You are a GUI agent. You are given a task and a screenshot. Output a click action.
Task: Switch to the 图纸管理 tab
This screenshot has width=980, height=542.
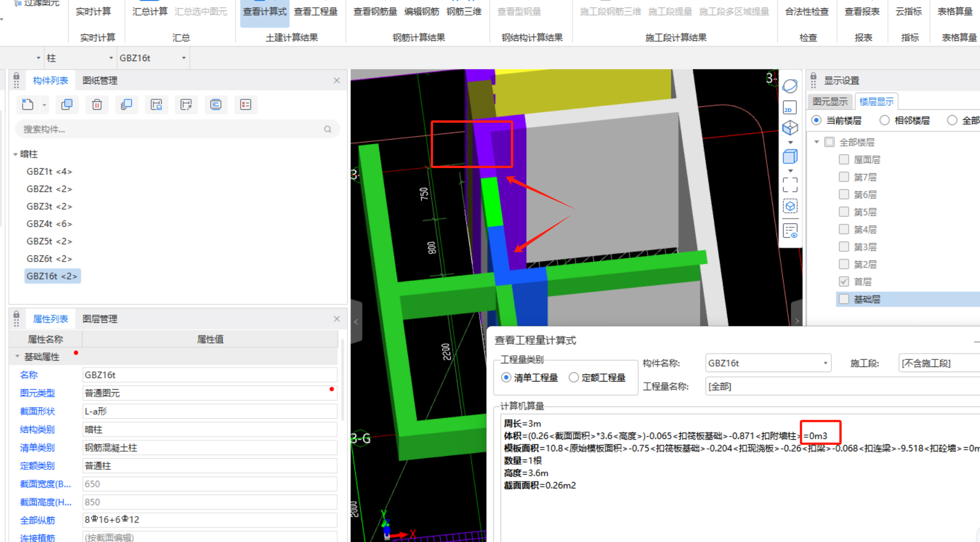pos(99,80)
